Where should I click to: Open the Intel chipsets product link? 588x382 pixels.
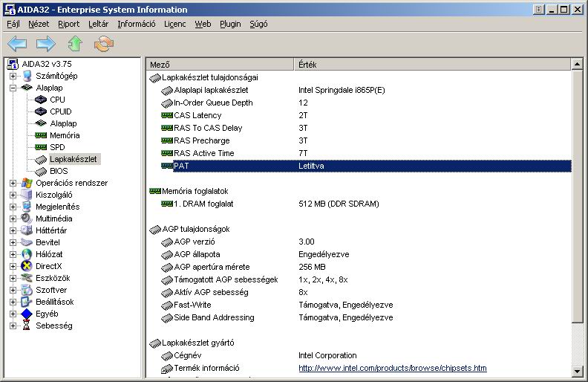click(393, 368)
